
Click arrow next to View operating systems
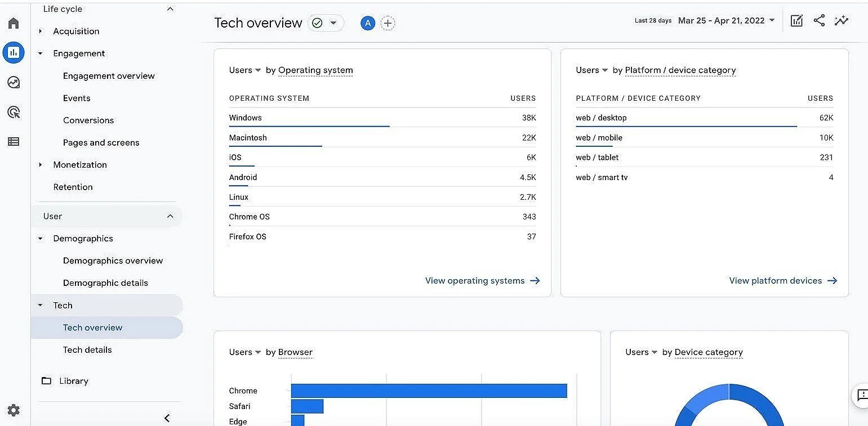coord(535,281)
